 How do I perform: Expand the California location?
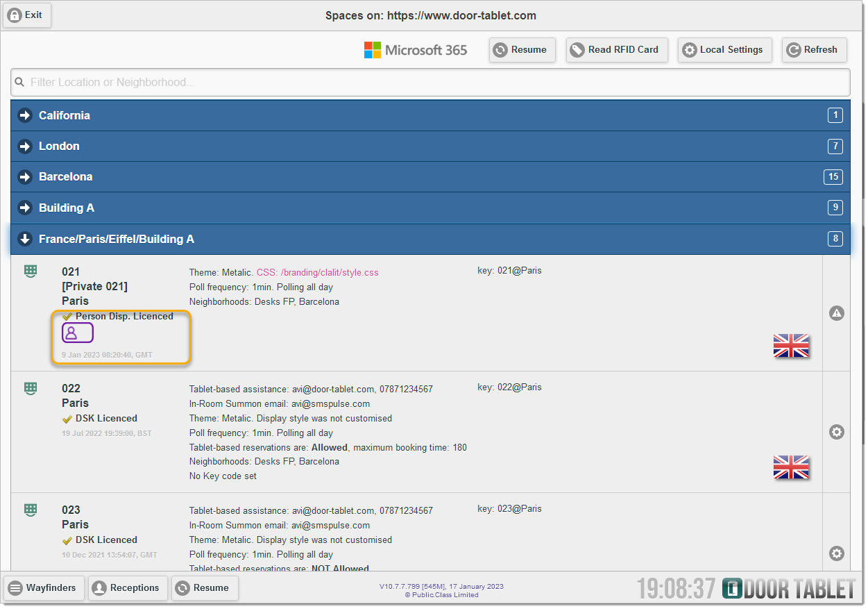coord(64,115)
